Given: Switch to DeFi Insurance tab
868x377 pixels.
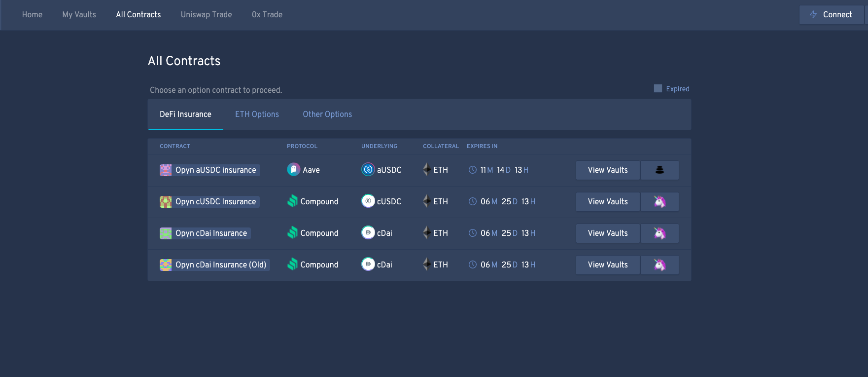Looking at the screenshot, I should (x=185, y=114).
